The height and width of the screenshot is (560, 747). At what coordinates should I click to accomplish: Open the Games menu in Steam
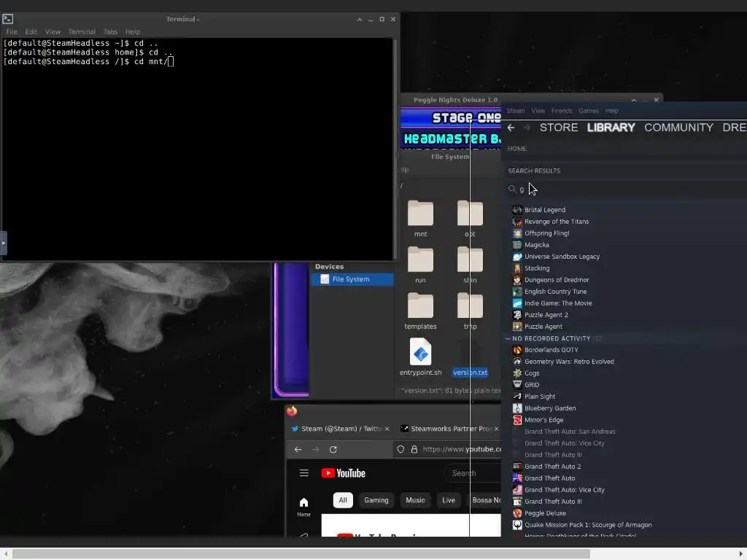click(589, 111)
